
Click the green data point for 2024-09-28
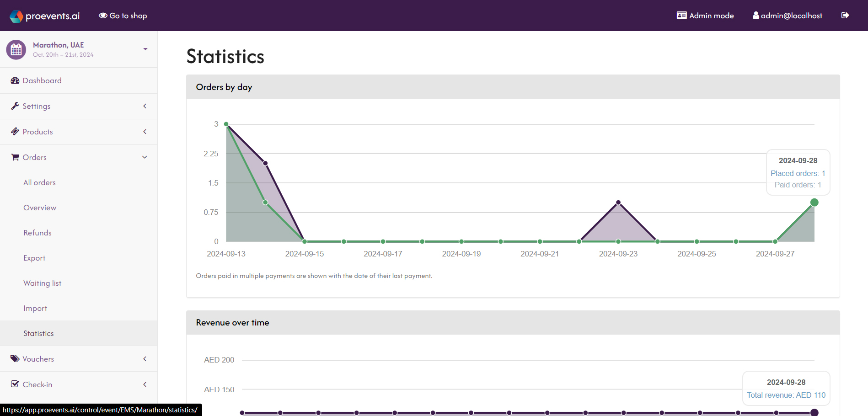click(x=814, y=202)
